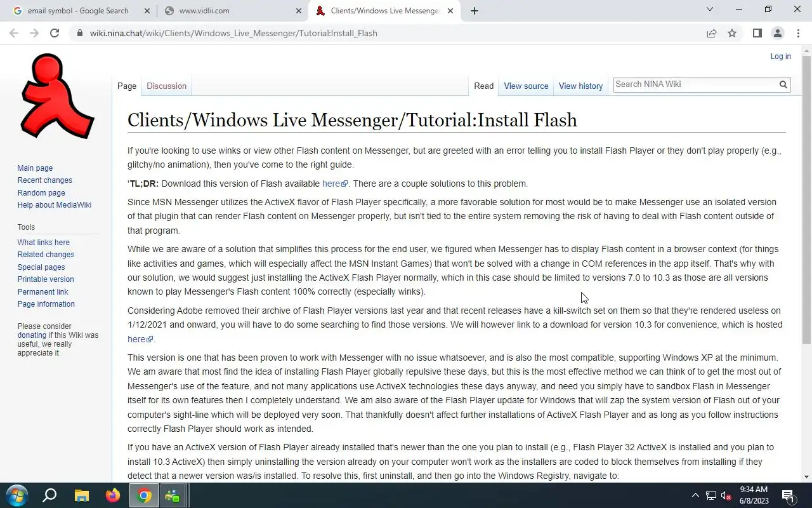Open Random page link
The width and height of the screenshot is (812, 508).
(x=41, y=193)
